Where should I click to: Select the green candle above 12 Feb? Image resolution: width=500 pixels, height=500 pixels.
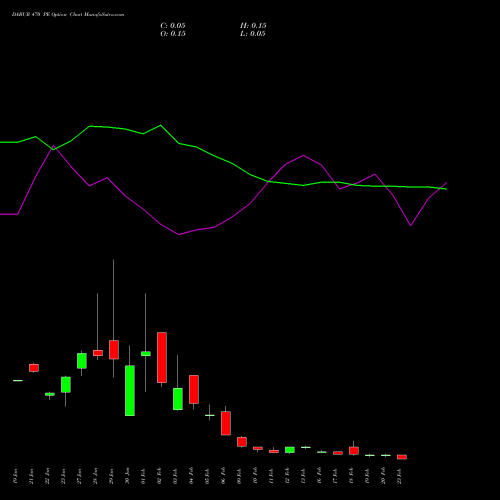tap(290, 450)
